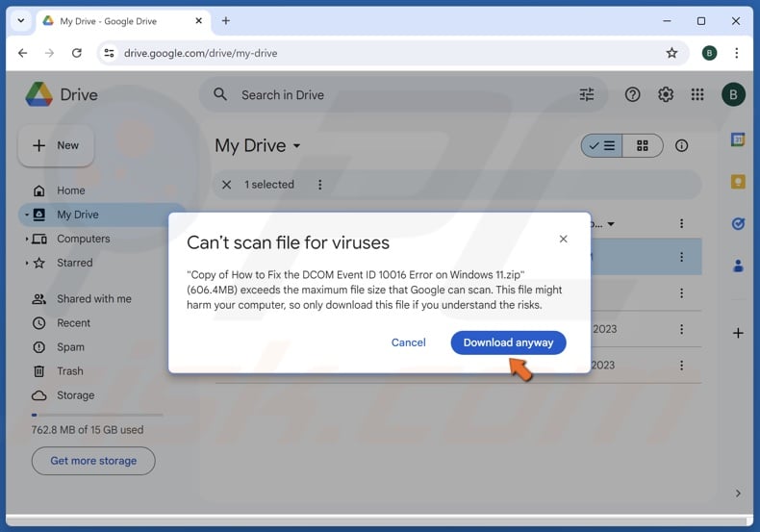View site information icon in address bar
The image size is (760, 532).
click(x=110, y=53)
